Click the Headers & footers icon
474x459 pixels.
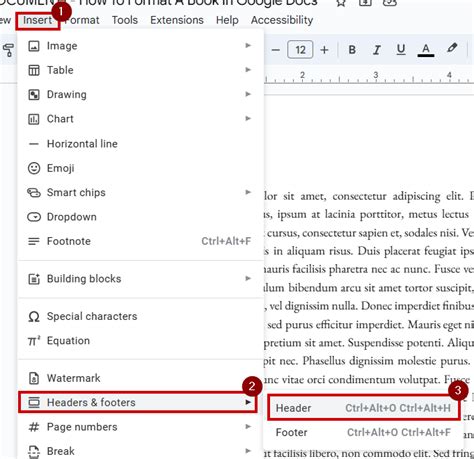tap(34, 402)
